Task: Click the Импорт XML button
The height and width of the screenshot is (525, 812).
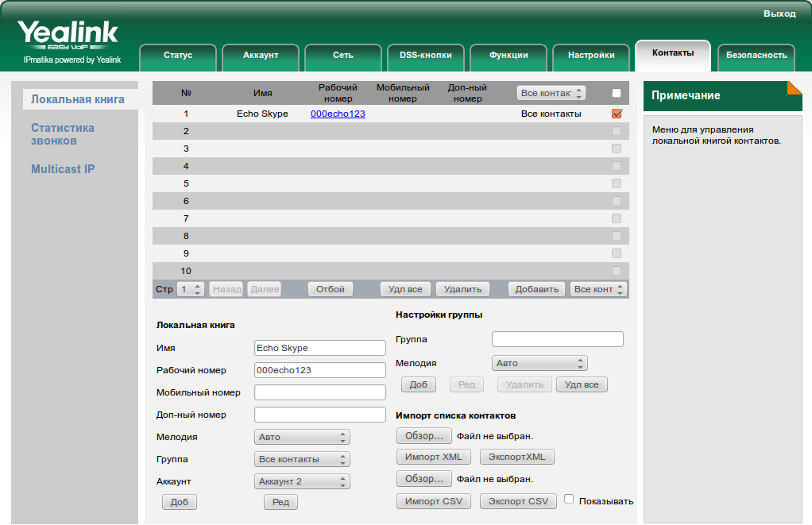Action: tap(433, 457)
